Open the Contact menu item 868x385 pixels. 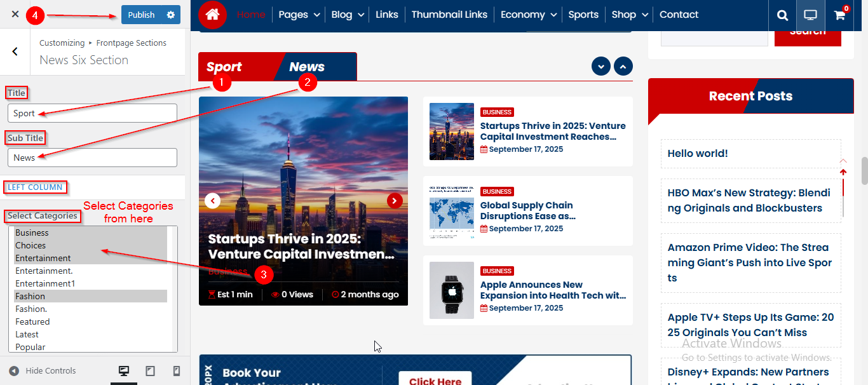(x=679, y=15)
